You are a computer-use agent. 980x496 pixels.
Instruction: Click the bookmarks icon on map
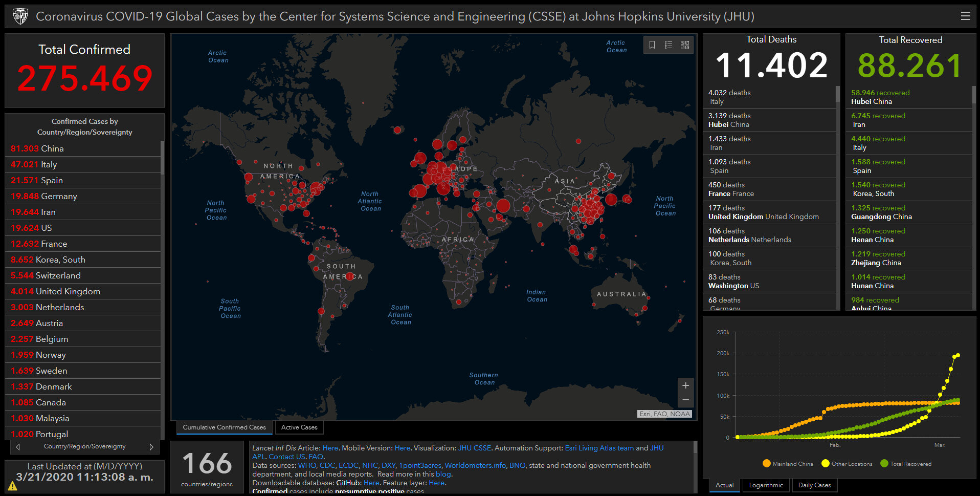point(652,45)
